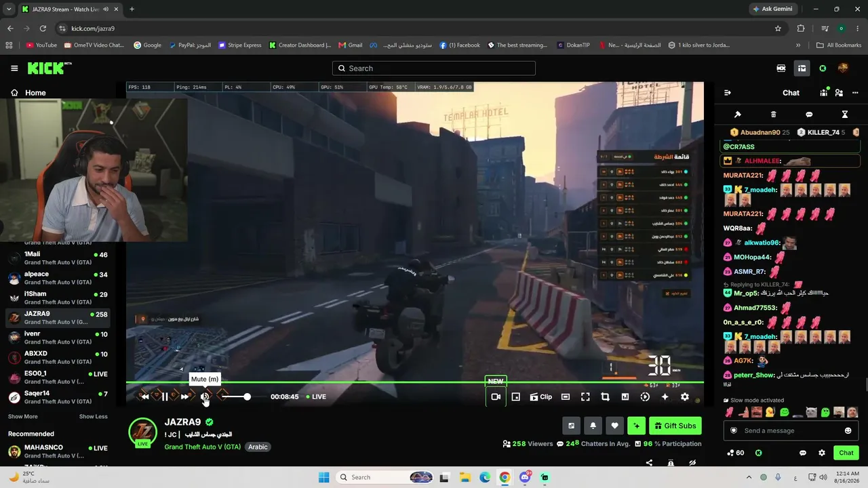Click the channel points 60 indicator

[735, 453]
